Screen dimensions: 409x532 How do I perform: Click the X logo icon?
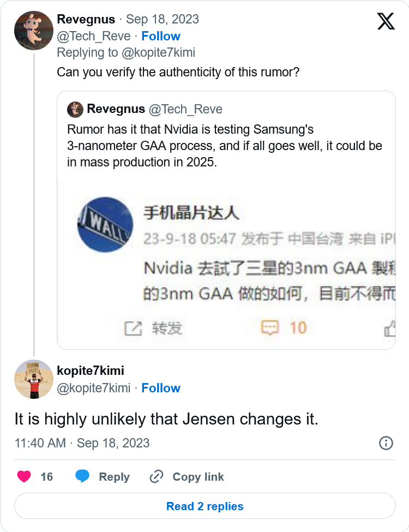coord(386,21)
